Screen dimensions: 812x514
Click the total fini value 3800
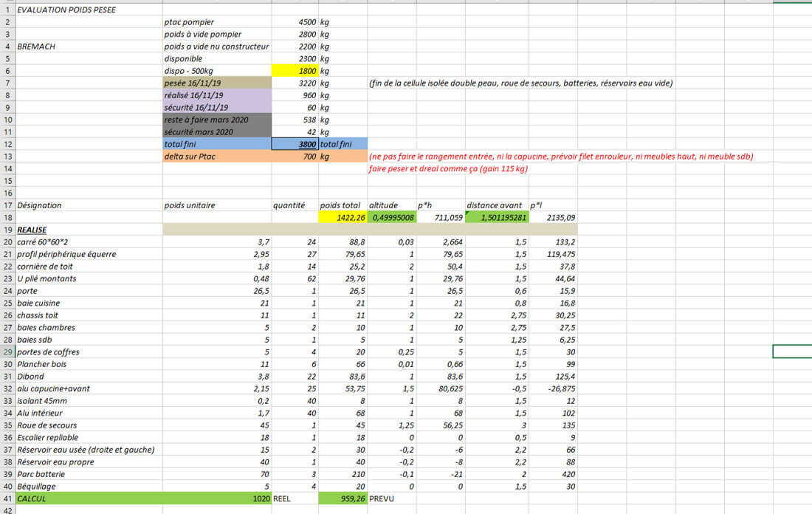pyautogui.click(x=295, y=145)
